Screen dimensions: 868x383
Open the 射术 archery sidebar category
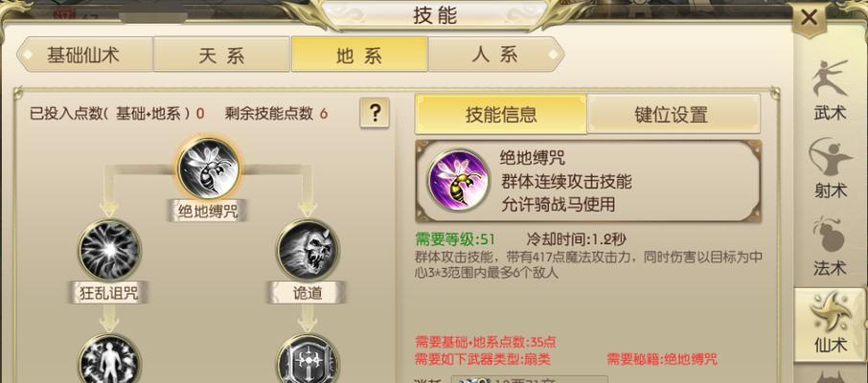click(x=830, y=169)
